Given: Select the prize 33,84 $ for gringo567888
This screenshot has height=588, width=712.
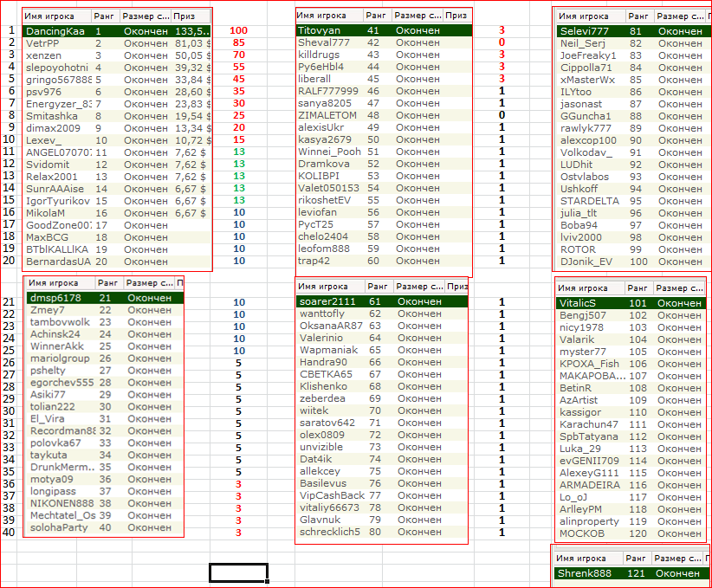Looking at the screenshot, I should coord(193,80).
